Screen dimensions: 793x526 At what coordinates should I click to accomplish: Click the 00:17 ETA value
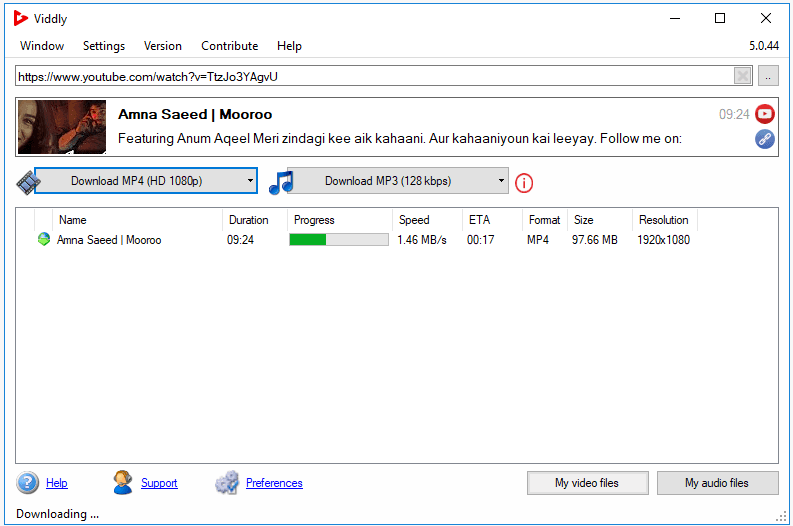coord(480,240)
